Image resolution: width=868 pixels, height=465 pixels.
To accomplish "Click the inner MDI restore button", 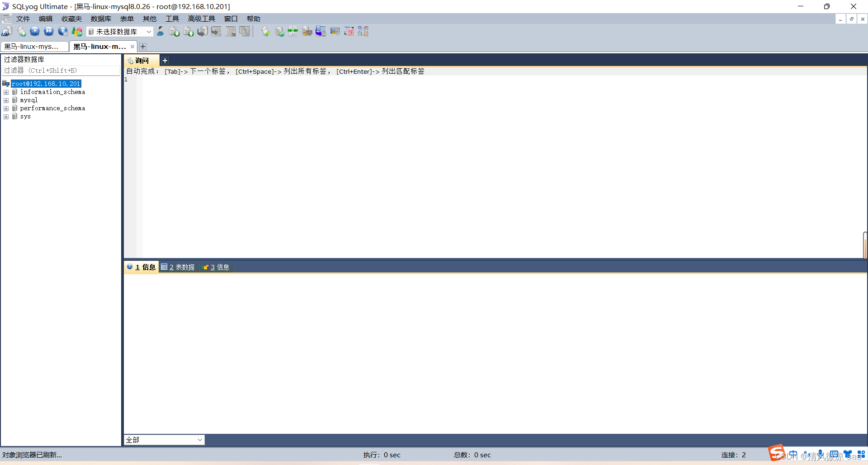I will (852, 19).
